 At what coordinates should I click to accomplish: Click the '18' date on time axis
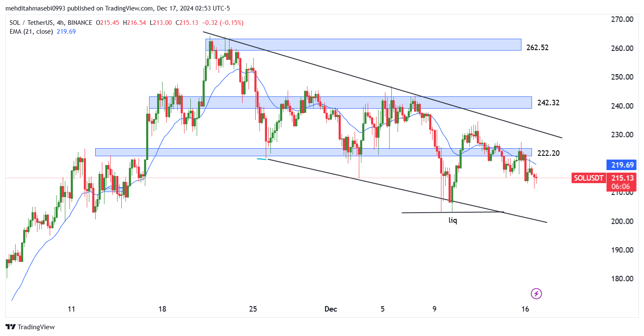[x=162, y=309]
